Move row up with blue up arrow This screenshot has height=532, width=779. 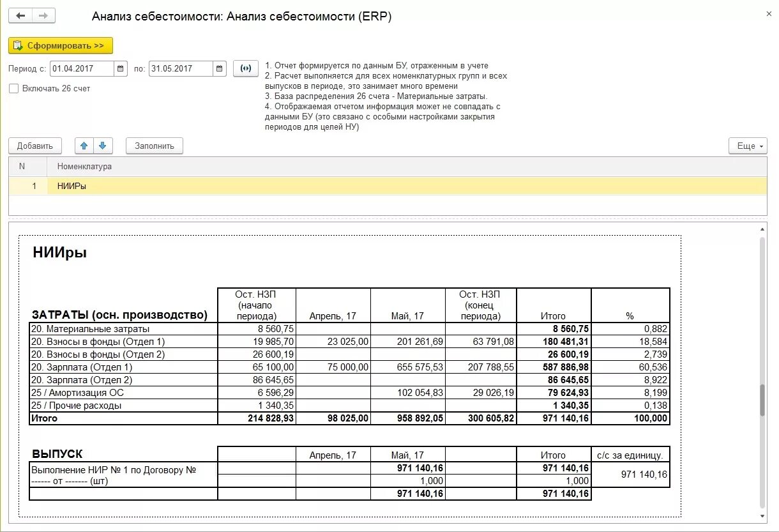click(x=84, y=146)
